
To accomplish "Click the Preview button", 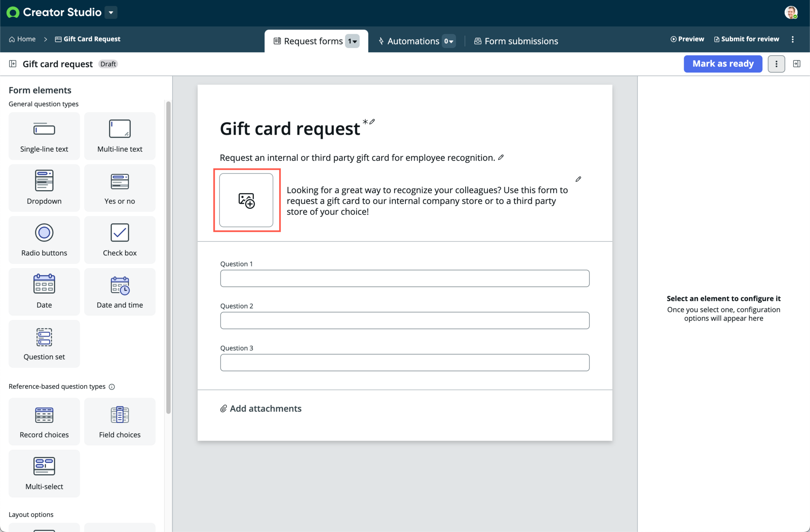I will (x=687, y=39).
